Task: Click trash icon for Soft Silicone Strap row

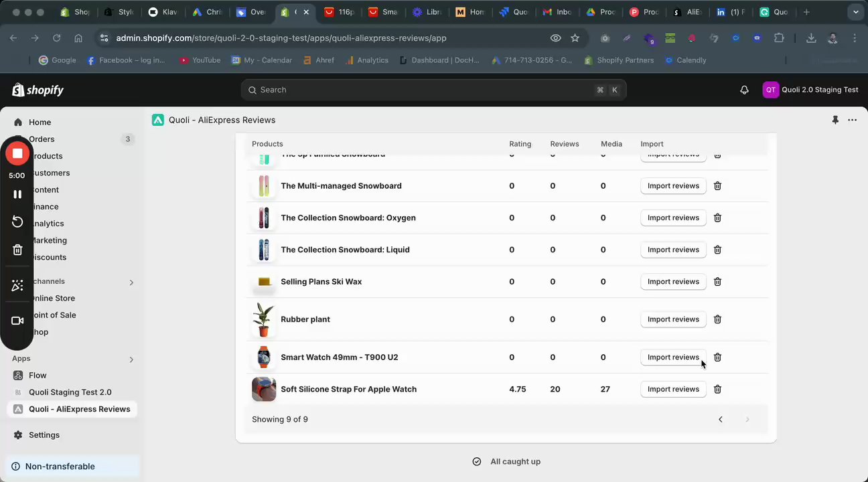Action: click(x=717, y=389)
